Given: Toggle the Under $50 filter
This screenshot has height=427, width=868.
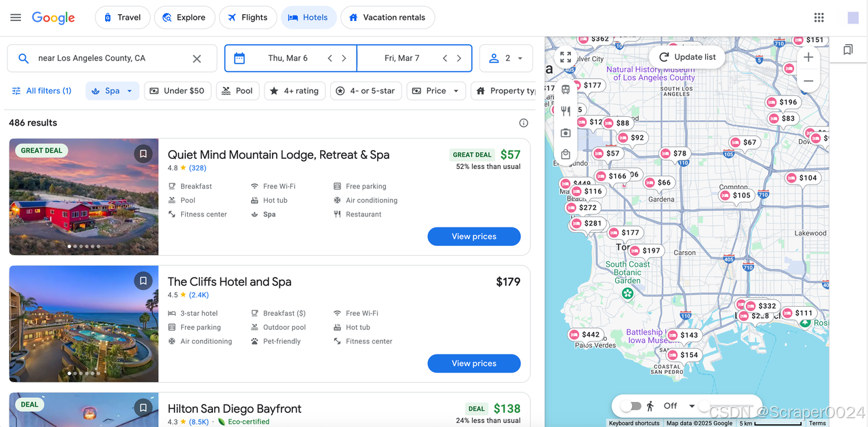Looking at the screenshot, I should (x=178, y=91).
